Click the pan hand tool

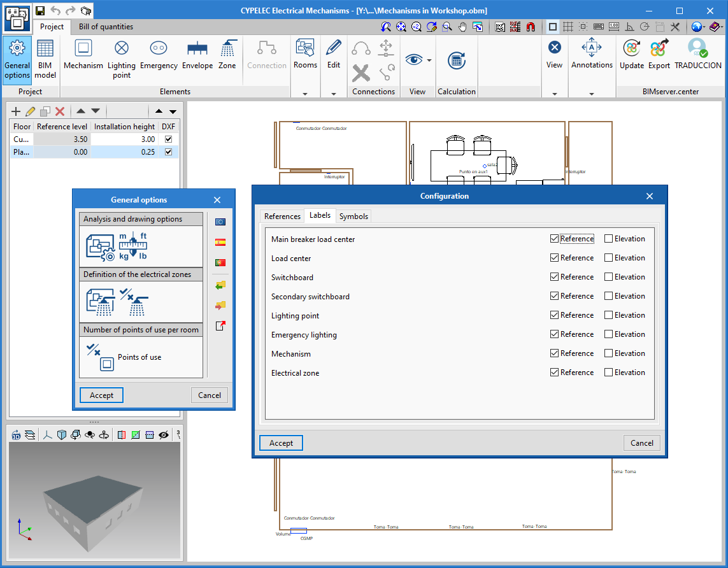click(x=462, y=27)
